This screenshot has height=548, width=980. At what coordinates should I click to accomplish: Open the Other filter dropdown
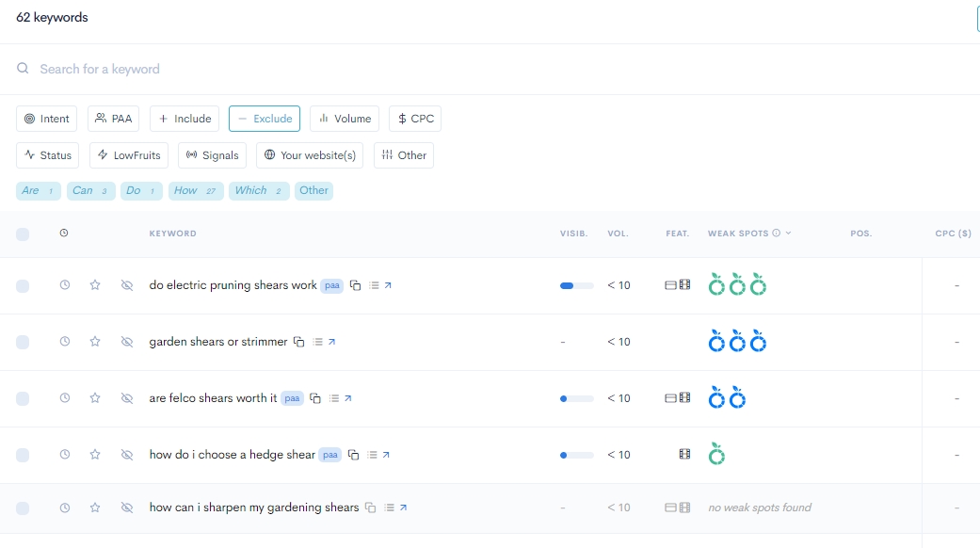click(x=404, y=155)
